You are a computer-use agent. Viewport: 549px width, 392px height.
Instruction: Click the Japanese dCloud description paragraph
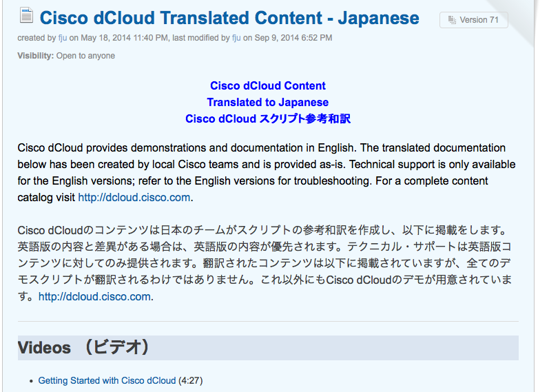[267, 263]
